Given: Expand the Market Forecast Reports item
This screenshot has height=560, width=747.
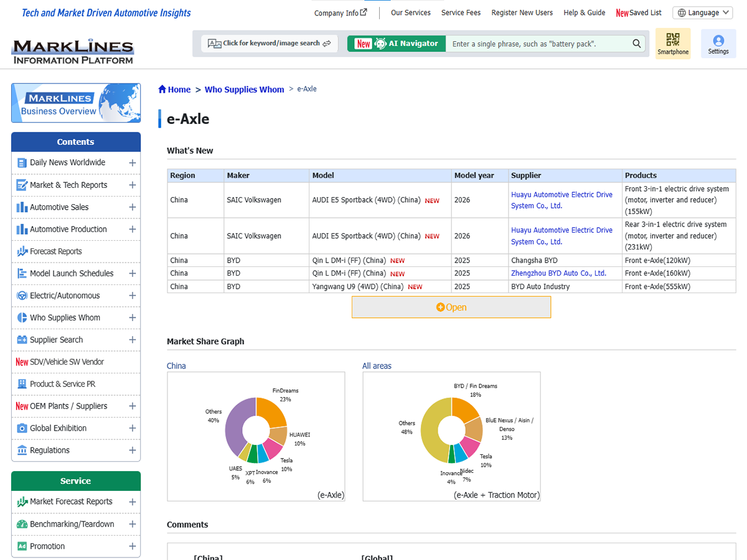Looking at the screenshot, I should click(132, 502).
